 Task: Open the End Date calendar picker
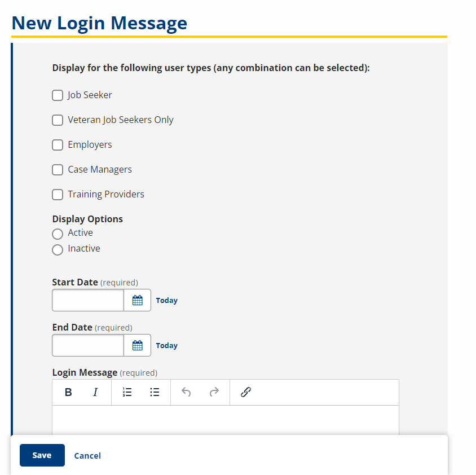pyautogui.click(x=138, y=345)
